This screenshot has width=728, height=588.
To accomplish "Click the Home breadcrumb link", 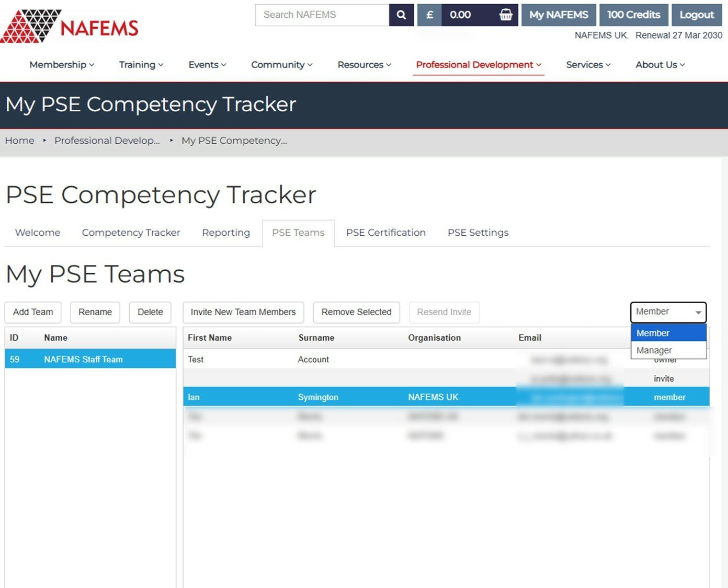I will pos(20,141).
